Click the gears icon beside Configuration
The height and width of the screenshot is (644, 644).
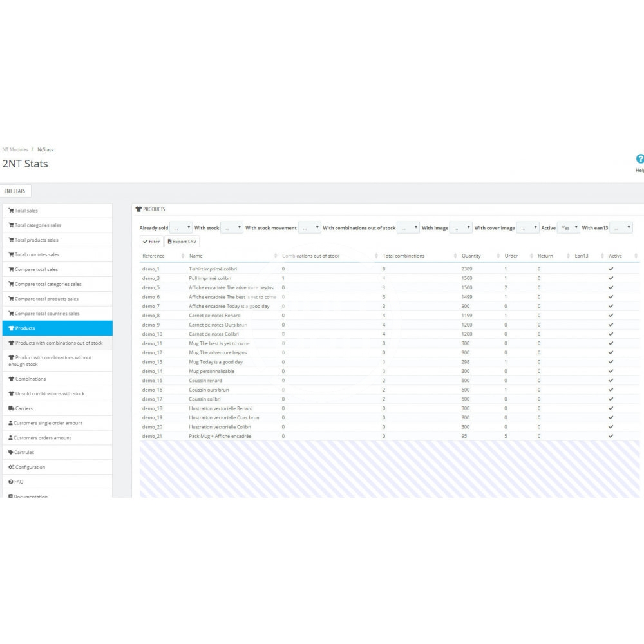pyautogui.click(x=11, y=467)
